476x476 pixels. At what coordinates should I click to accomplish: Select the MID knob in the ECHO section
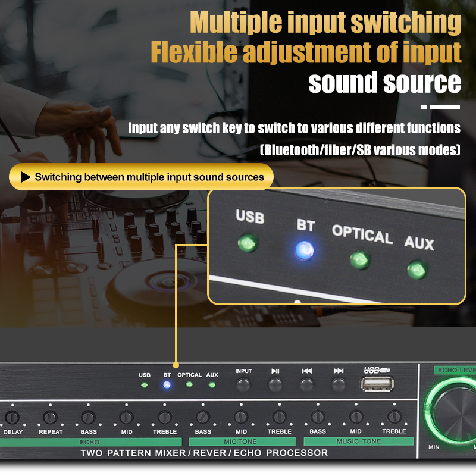[x=127, y=418]
